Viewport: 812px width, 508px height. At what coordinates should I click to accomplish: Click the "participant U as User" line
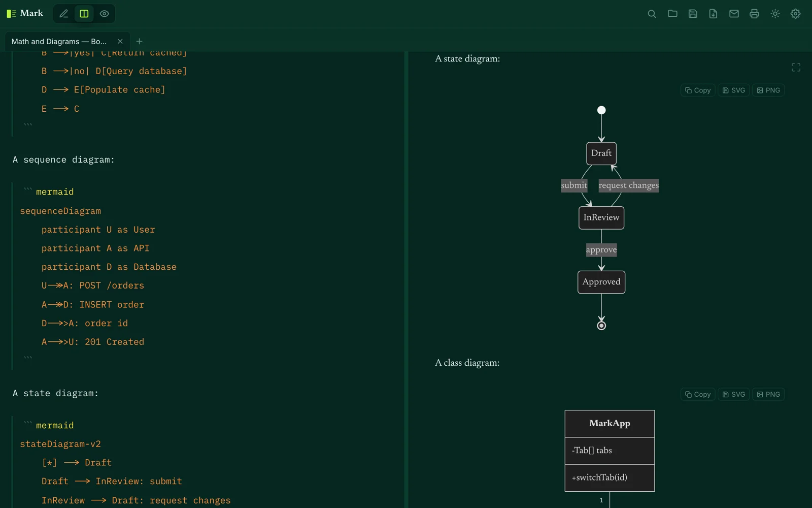pos(98,230)
